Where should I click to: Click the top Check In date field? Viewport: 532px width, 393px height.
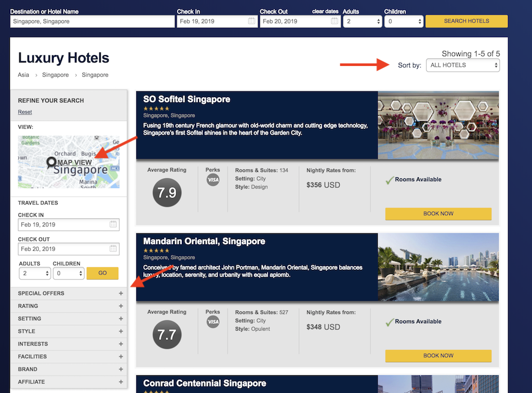tap(217, 21)
